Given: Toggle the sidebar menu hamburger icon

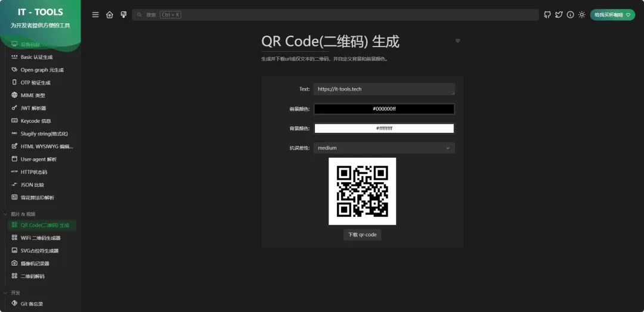Looking at the screenshot, I should (95, 15).
